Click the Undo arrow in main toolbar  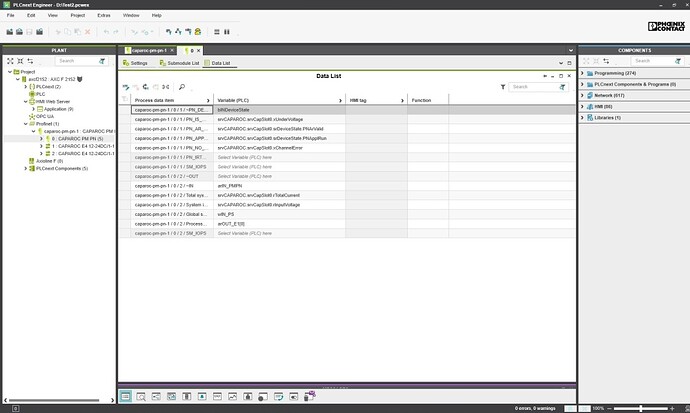coord(106,32)
